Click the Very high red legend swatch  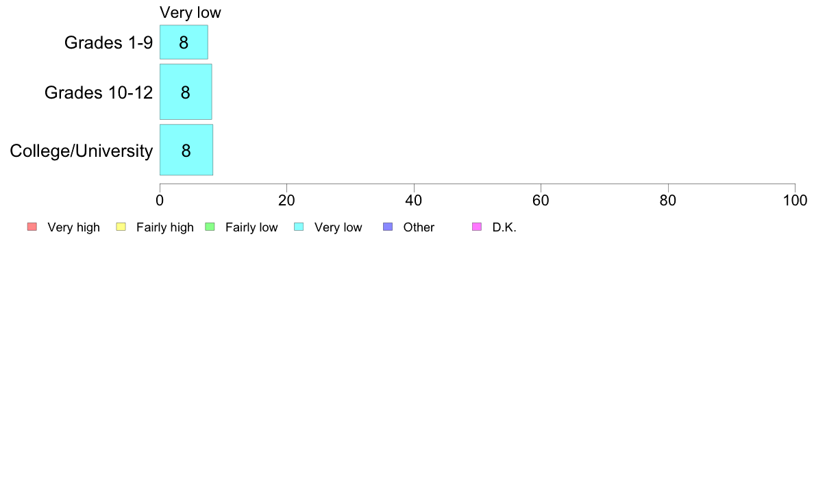click(32, 227)
